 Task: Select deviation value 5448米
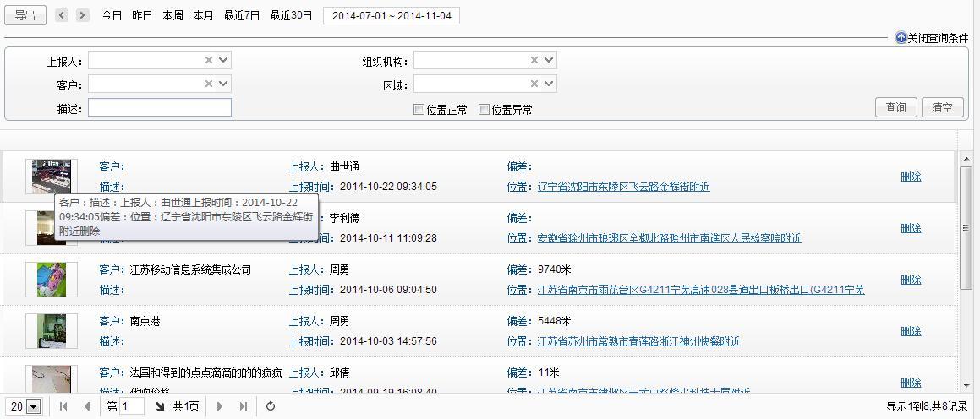pos(555,321)
